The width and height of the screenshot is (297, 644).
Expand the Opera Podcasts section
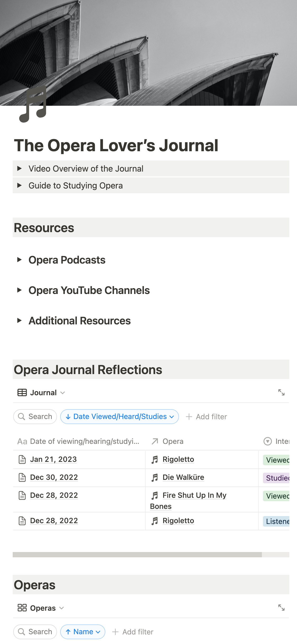pyautogui.click(x=19, y=260)
